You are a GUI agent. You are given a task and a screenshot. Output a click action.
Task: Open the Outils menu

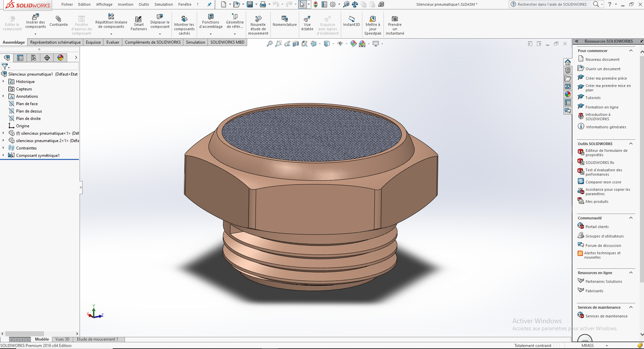click(144, 4)
